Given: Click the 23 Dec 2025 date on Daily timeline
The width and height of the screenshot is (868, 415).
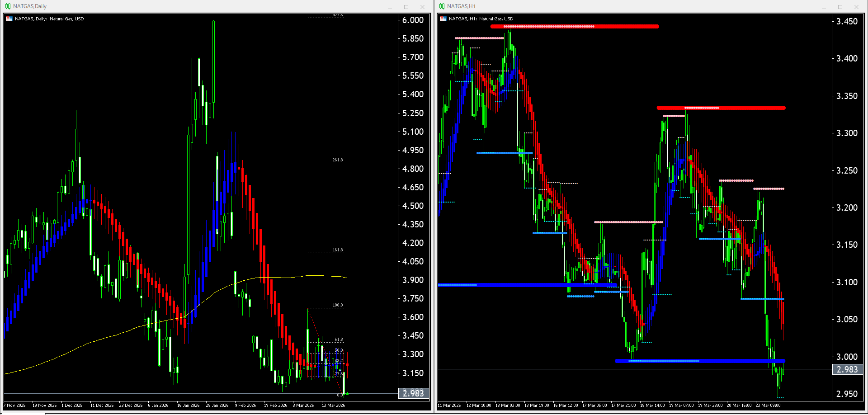Looking at the screenshot, I should [x=131, y=406].
